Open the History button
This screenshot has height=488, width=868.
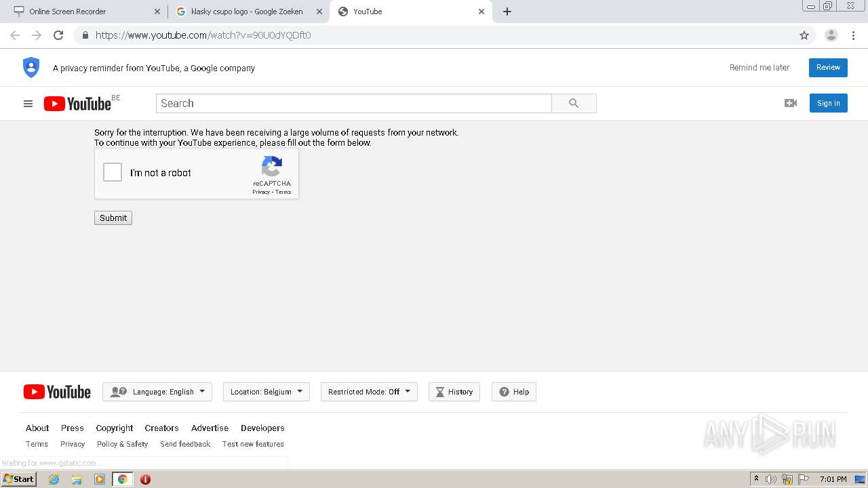tap(454, 392)
